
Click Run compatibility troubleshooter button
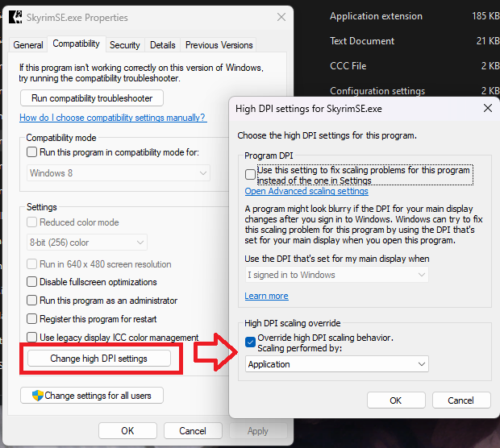click(x=92, y=98)
